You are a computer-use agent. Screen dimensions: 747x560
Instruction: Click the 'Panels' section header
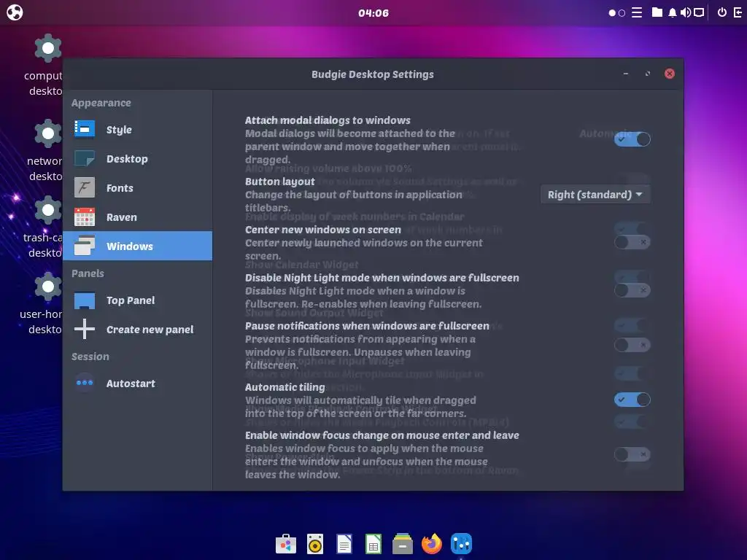(88, 273)
